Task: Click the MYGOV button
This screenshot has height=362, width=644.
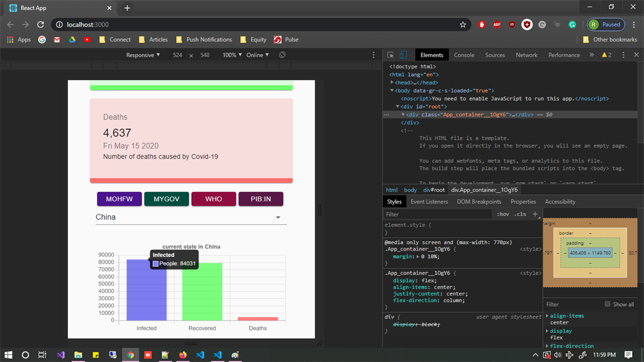Action: 166,199
